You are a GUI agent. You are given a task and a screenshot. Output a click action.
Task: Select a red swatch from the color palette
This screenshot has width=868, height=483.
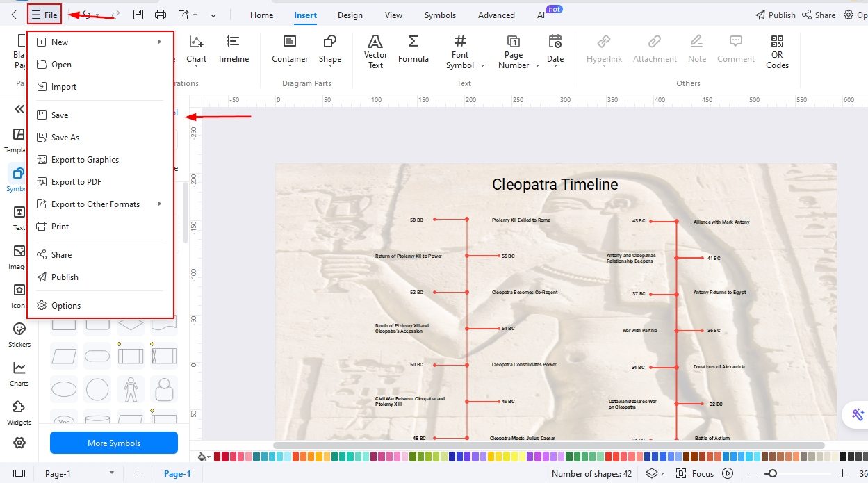[216, 457]
